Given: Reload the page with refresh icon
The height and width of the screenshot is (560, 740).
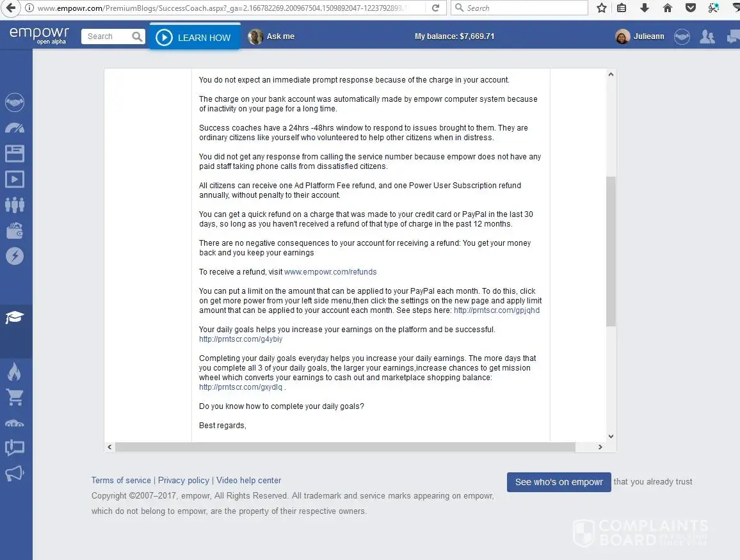Looking at the screenshot, I should pos(435,8).
